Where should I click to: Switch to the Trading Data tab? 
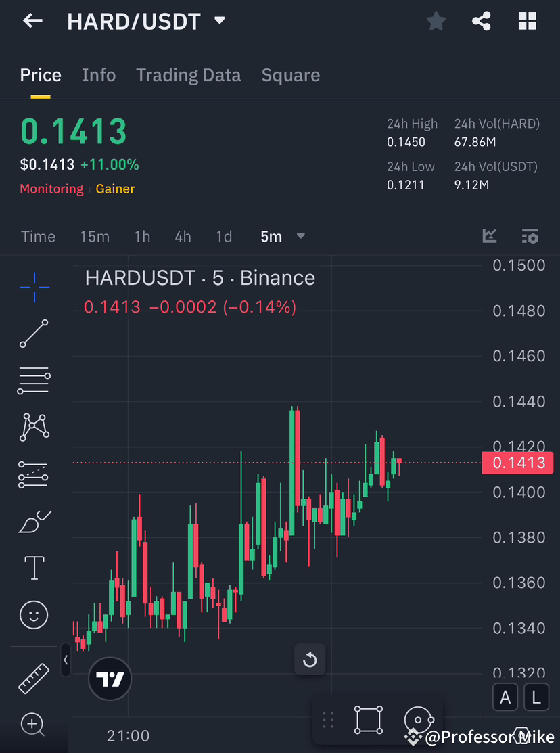(x=188, y=75)
